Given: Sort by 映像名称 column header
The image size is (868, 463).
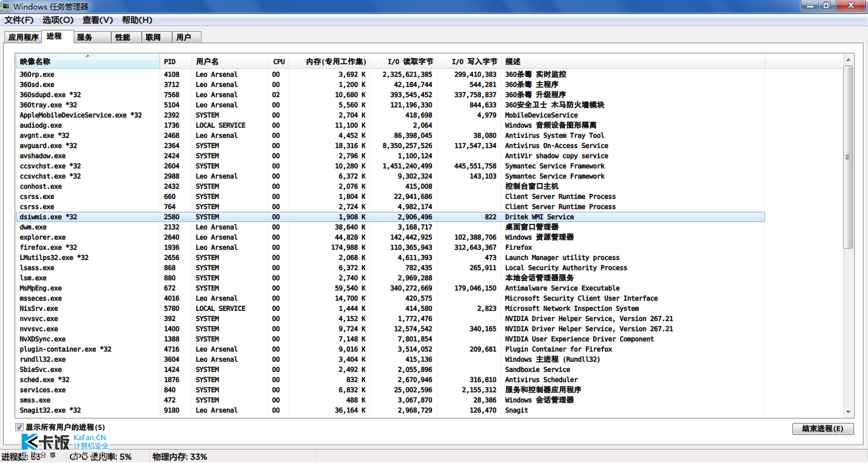Looking at the screenshot, I should coord(88,62).
